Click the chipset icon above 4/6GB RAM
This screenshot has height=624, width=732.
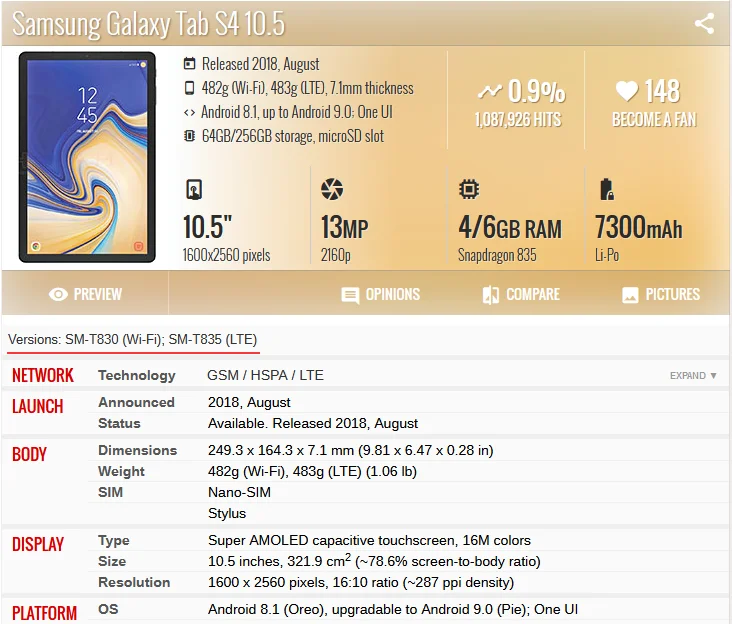coord(469,189)
